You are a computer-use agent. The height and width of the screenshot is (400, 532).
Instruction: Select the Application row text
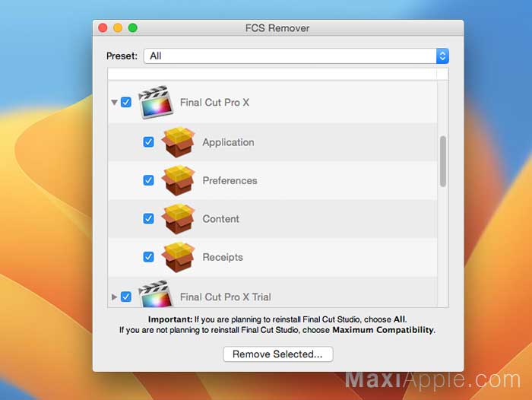228,142
